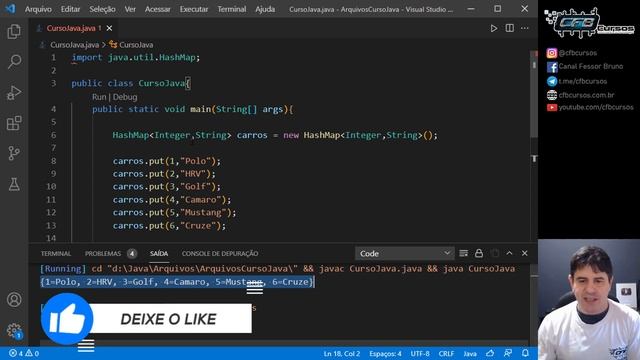Click CursoJava class in the breadcrumb

136,45
